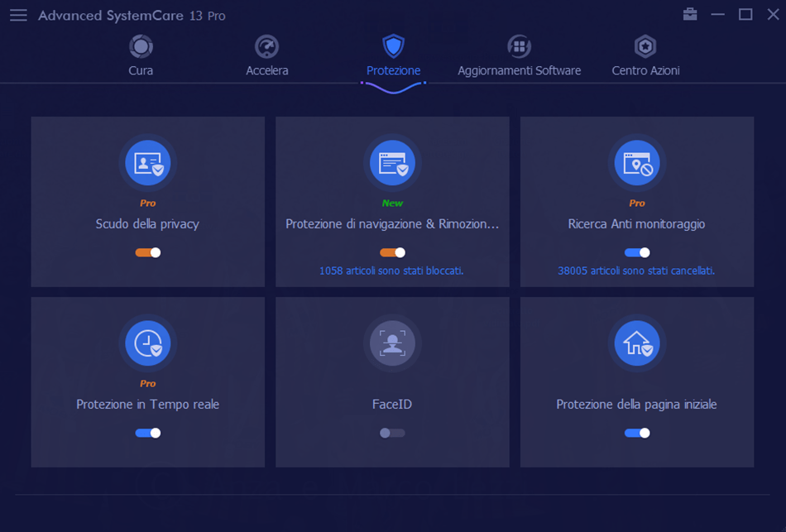Open the real-time protection clock icon
The width and height of the screenshot is (786, 532).
click(148, 343)
